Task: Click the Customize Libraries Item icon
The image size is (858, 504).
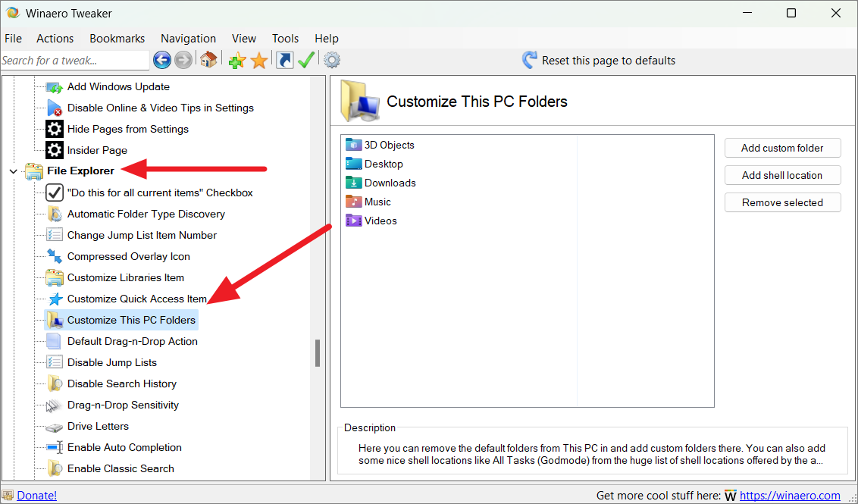Action: (55, 277)
